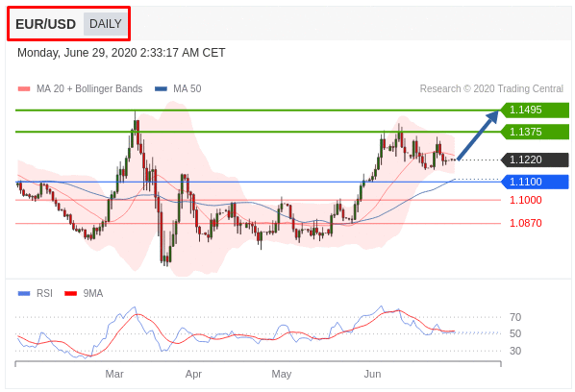575x392 pixels.
Task: Click the red 1.0870 support label
Action: [526, 223]
